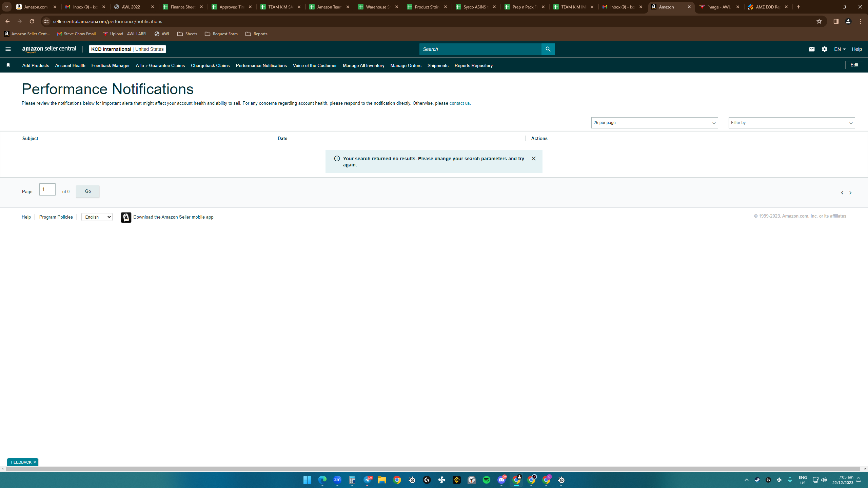
Task: View site information icon in address bar
Action: [x=46, y=21]
